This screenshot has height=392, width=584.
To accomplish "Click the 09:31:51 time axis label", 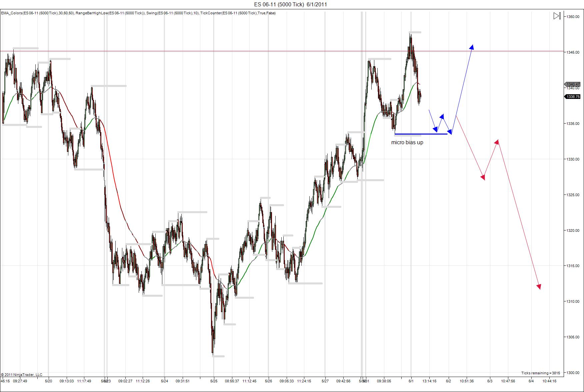I will tap(183, 381).
